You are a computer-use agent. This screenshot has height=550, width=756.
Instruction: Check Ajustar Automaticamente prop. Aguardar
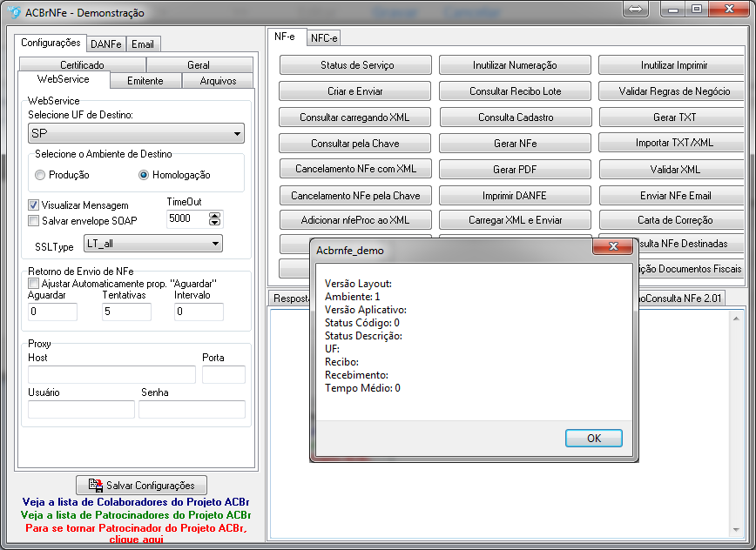[x=33, y=283]
